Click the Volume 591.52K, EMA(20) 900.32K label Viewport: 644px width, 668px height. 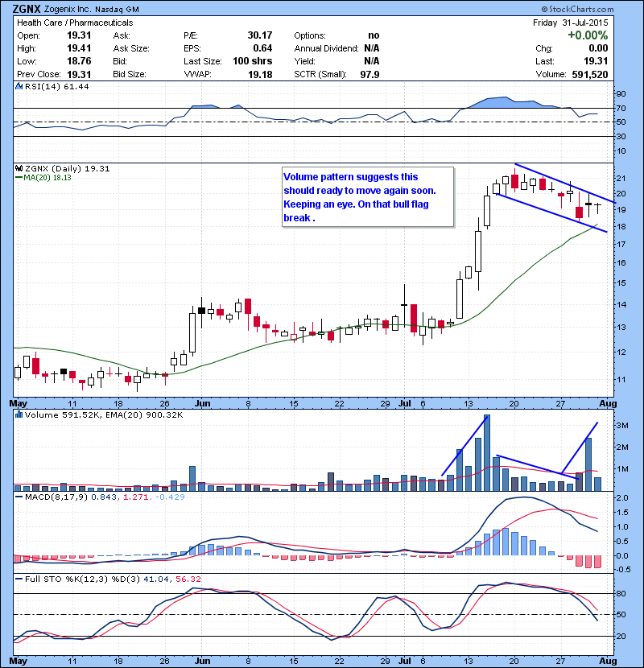pos(104,414)
